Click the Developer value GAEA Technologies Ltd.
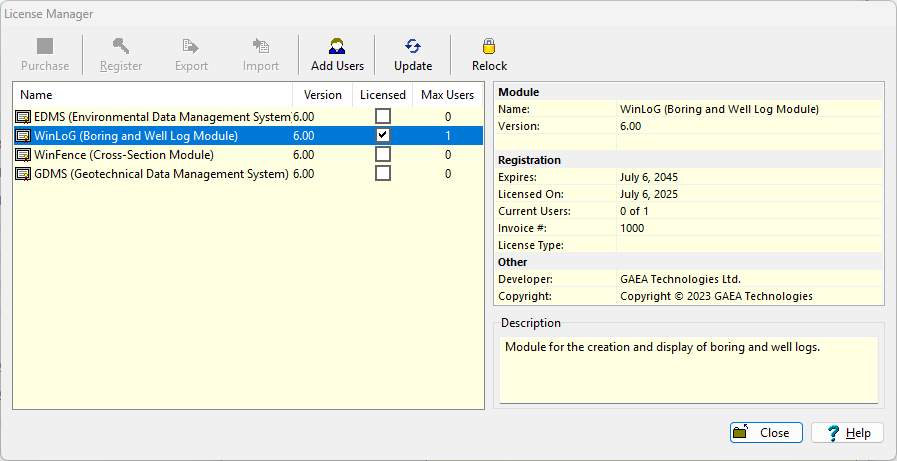This screenshot has height=461, width=897. pos(680,280)
